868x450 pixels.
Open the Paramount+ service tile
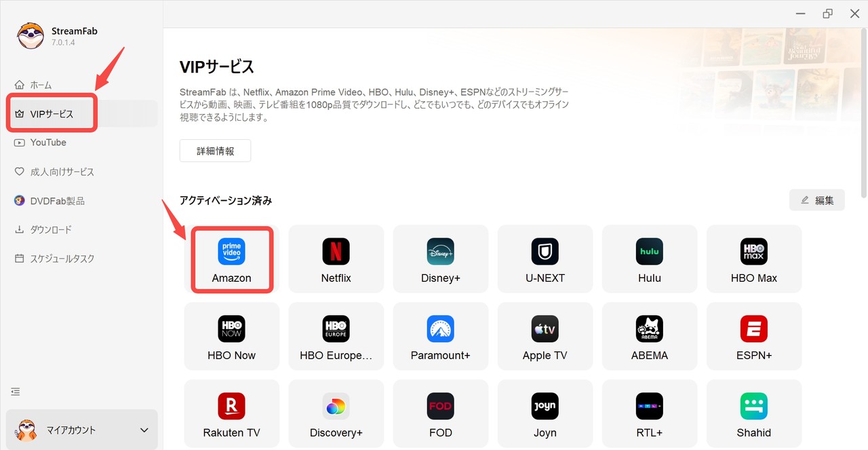click(440, 336)
